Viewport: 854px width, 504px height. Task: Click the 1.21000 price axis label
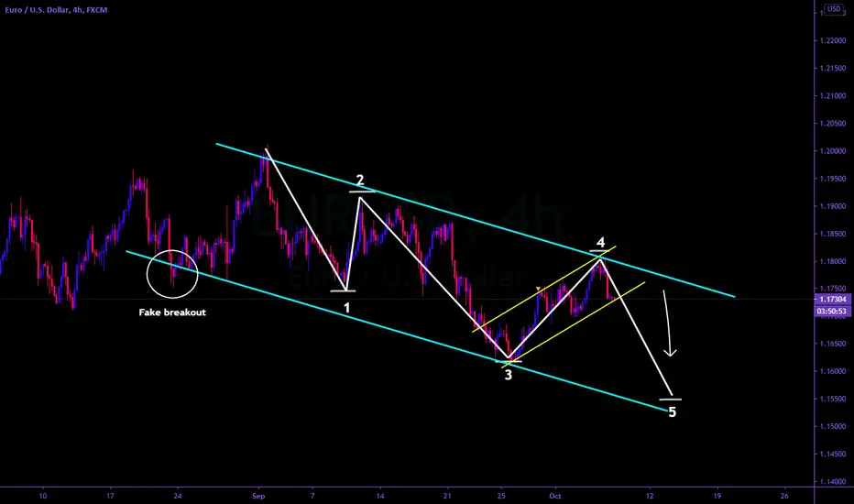click(x=833, y=96)
